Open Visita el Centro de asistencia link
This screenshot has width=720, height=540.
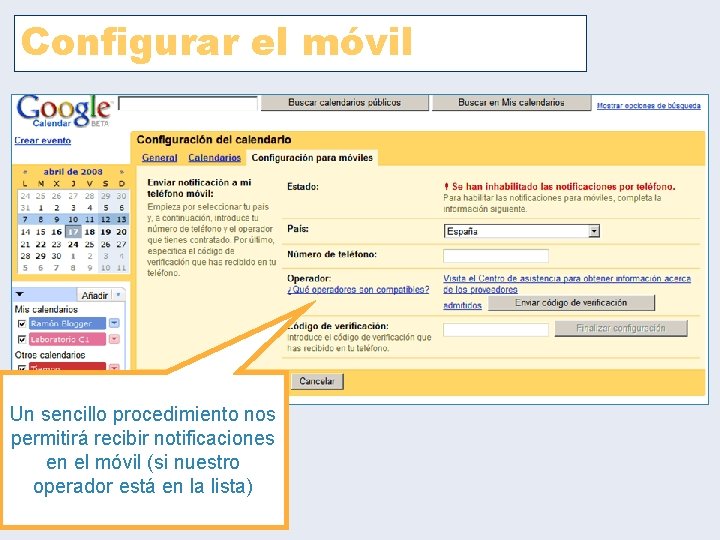[x=567, y=284]
